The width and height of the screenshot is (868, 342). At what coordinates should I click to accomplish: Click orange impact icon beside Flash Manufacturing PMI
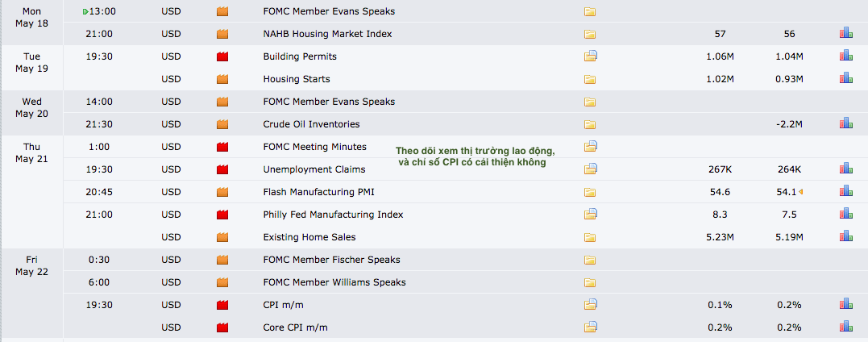pos(222,192)
